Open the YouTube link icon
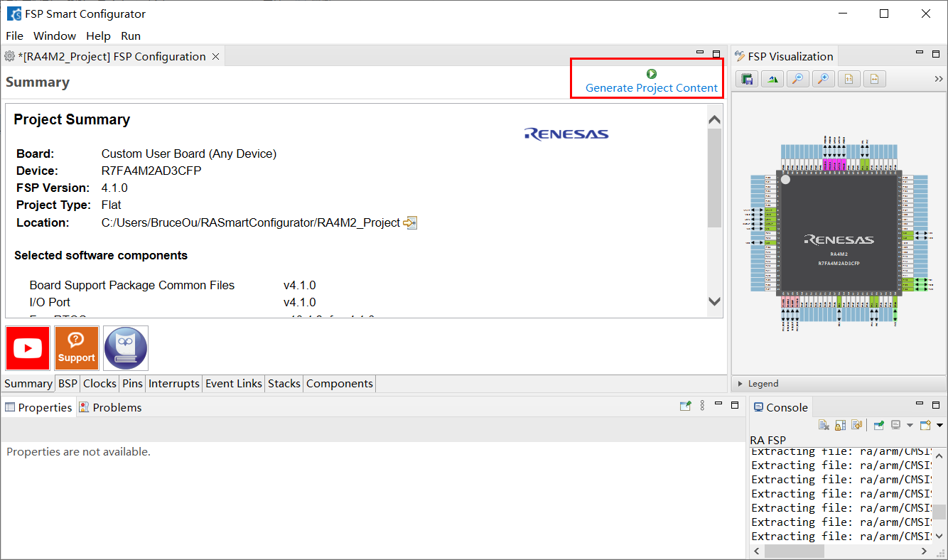Image resolution: width=948 pixels, height=560 pixels. pos(28,348)
